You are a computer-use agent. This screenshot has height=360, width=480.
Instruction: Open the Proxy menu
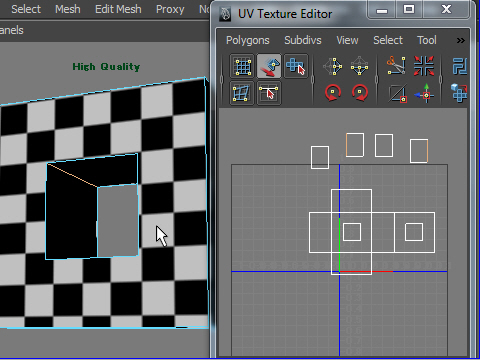click(170, 9)
